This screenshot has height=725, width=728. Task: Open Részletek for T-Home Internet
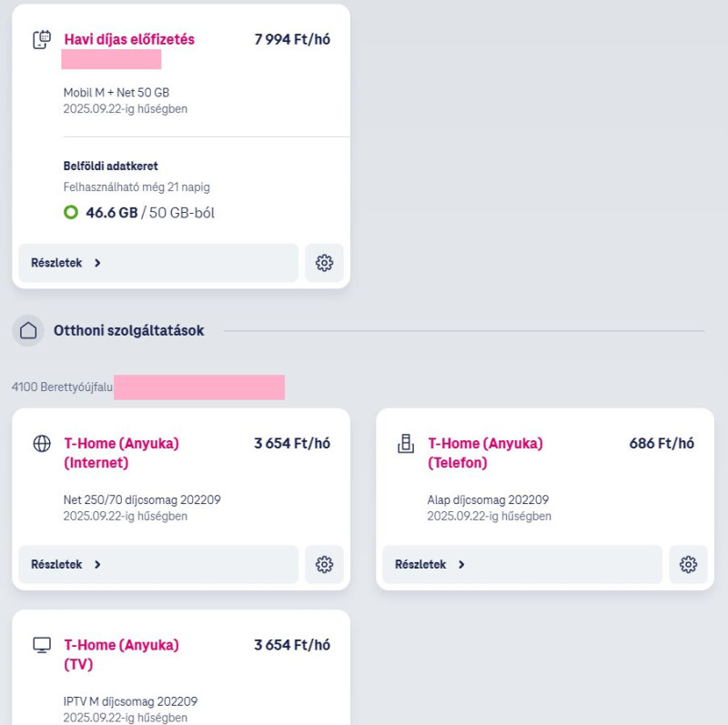158,564
